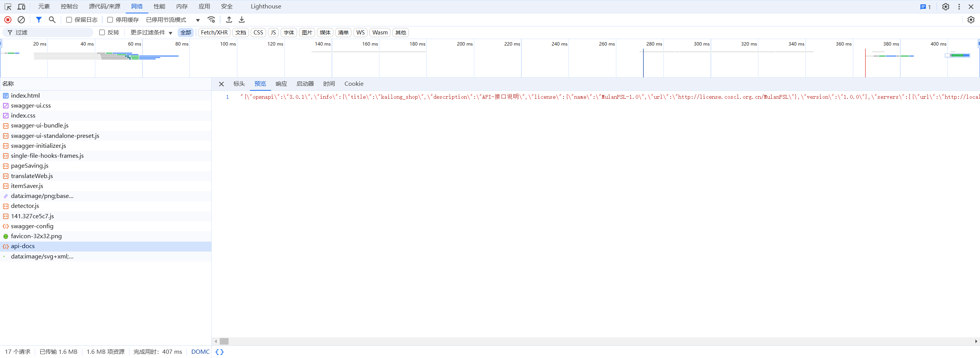Select the translateWeb.js request
980x358 pixels.
tap(106, 176)
